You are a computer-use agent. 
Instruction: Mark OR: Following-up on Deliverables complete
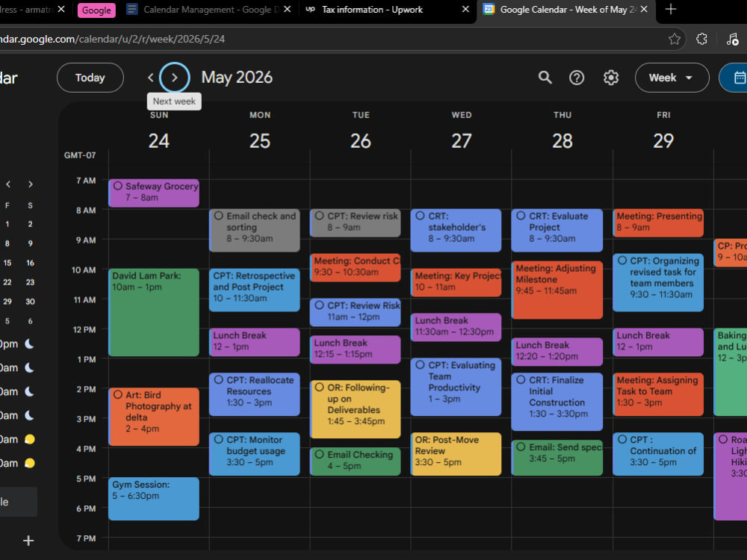[320, 387]
